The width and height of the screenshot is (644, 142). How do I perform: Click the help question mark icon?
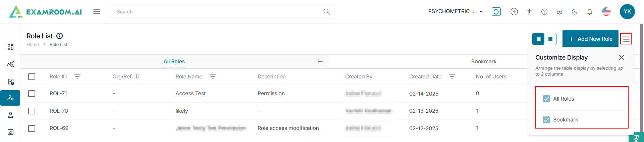(x=544, y=12)
